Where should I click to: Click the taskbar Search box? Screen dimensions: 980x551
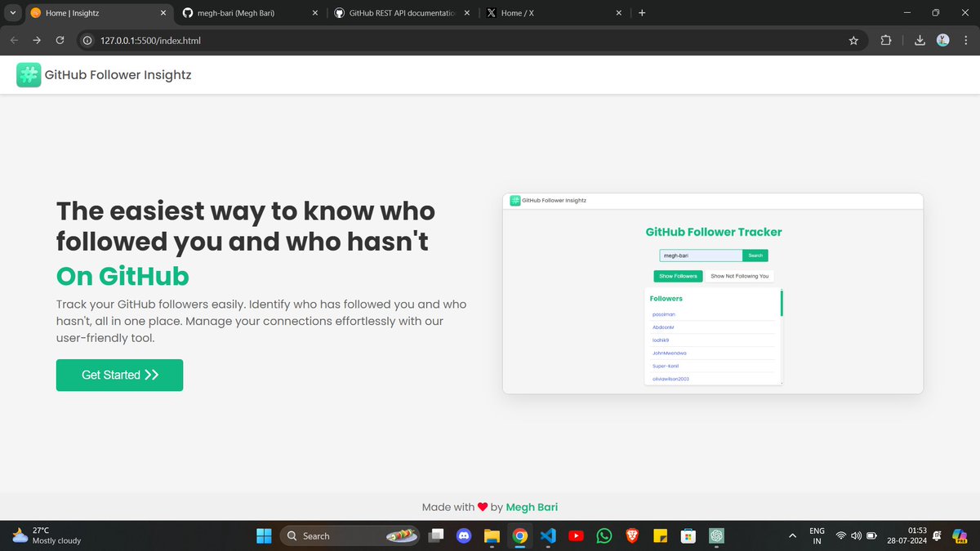pos(350,535)
